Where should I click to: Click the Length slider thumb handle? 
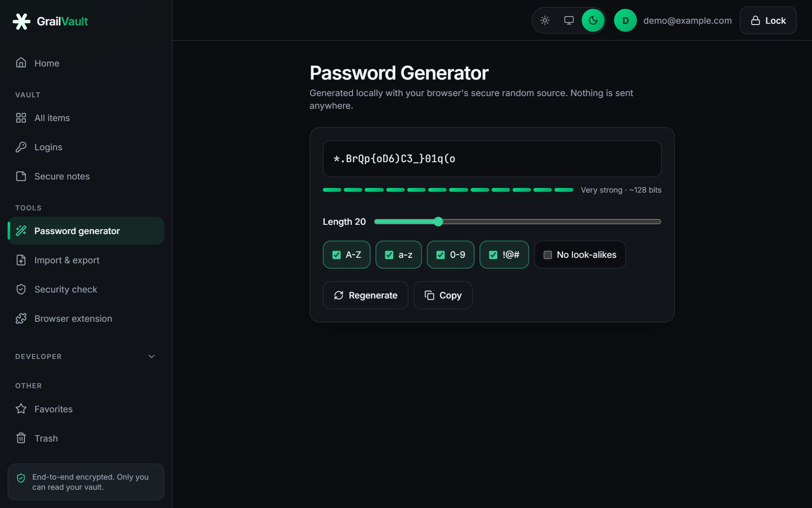click(x=439, y=221)
